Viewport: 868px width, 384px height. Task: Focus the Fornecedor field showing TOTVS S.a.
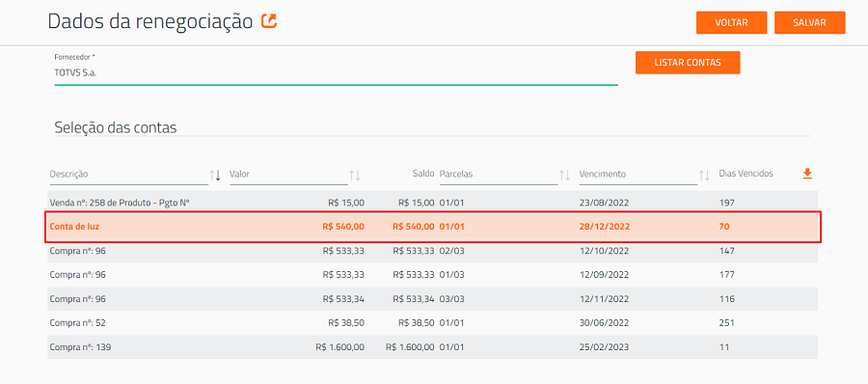336,72
